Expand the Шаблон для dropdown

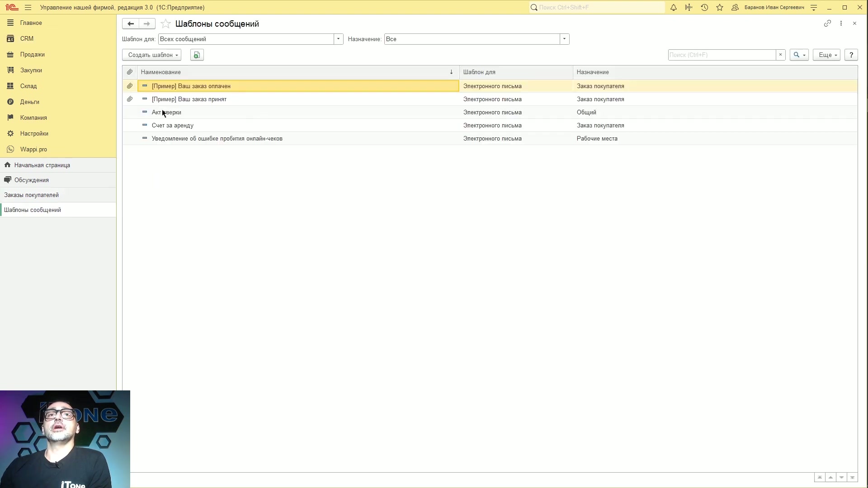(x=338, y=39)
